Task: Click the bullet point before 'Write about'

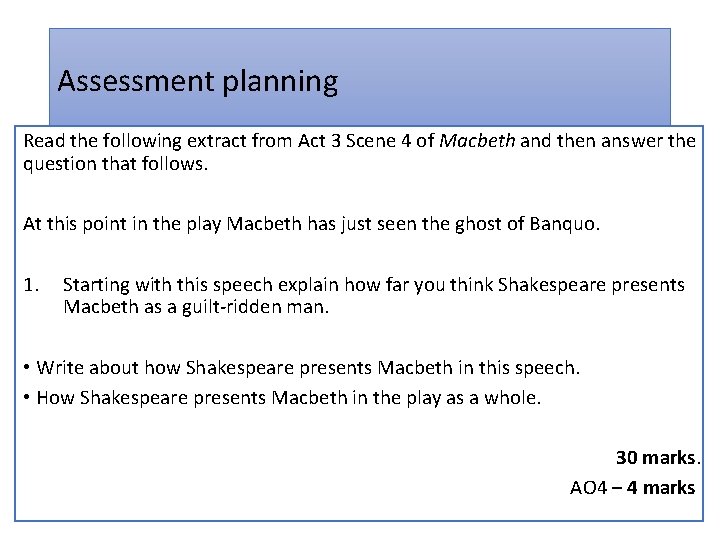Action: (27, 367)
